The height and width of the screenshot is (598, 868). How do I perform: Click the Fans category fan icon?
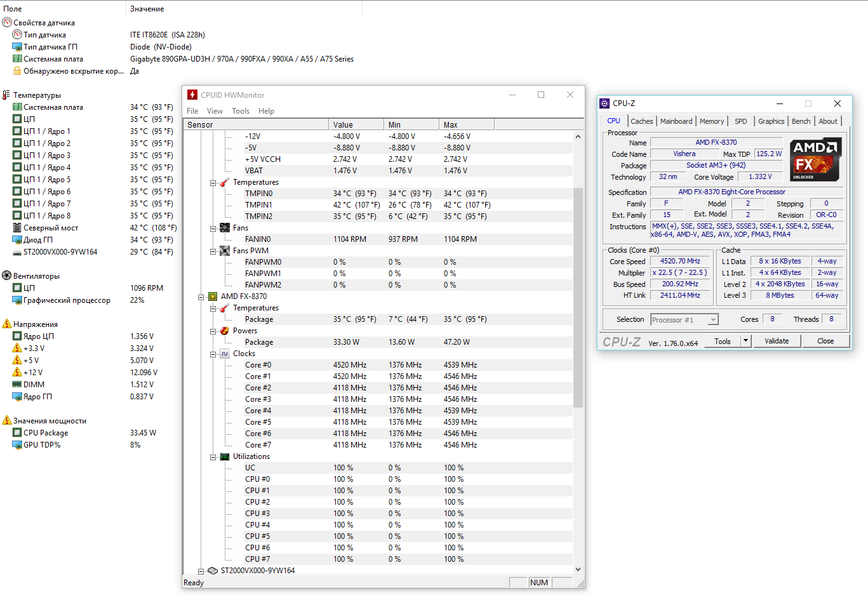(x=224, y=228)
